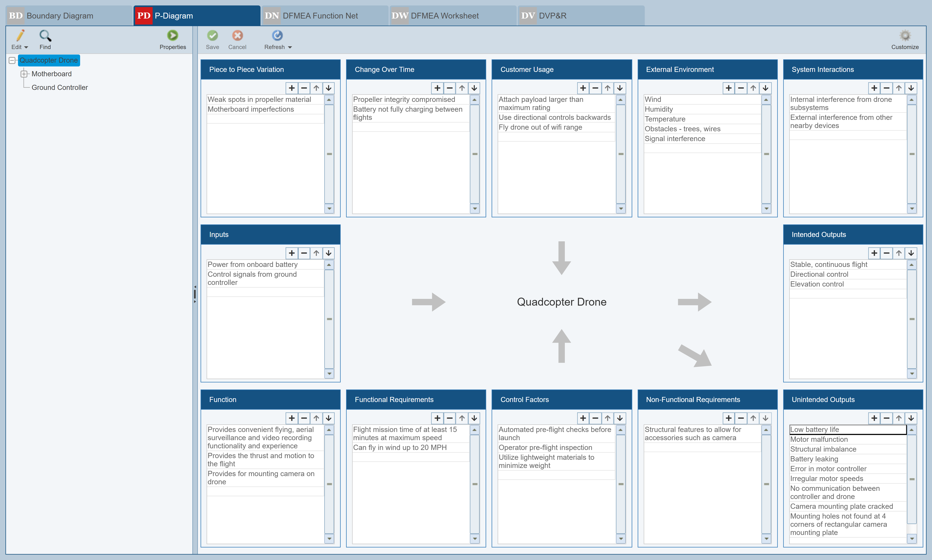
Task: Select Ground Controller in the tree
Action: [x=59, y=88]
